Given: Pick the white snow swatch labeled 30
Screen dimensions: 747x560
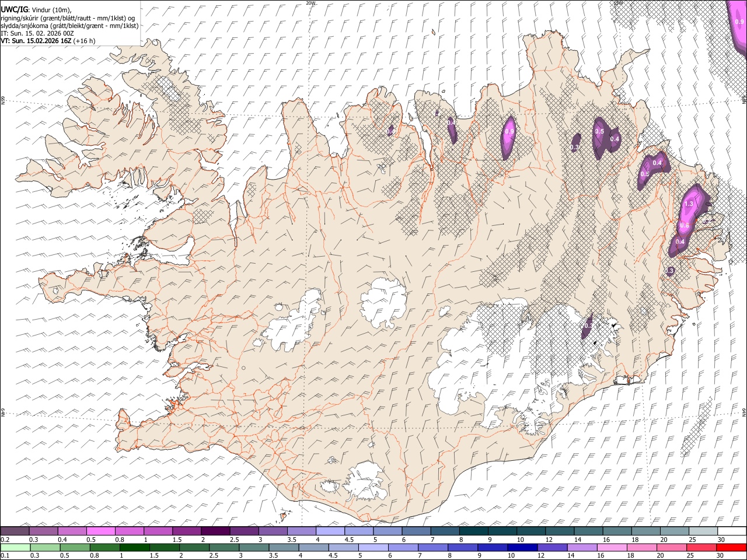Looking at the screenshot, I should coord(731,531).
